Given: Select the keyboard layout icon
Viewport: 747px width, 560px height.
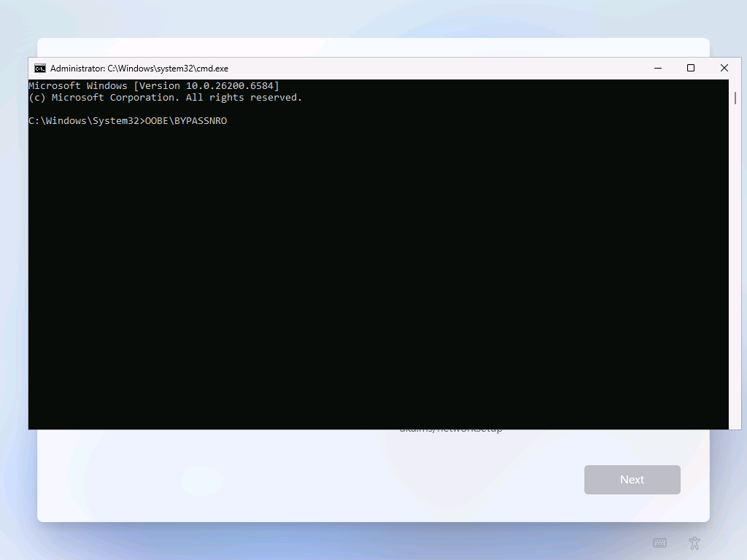Looking at the screenshot, I should (x=659, y=543).
